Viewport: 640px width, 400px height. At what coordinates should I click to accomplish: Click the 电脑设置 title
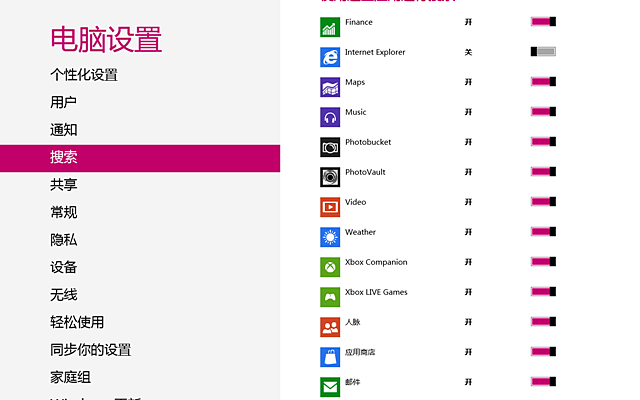tap(106, 40)
